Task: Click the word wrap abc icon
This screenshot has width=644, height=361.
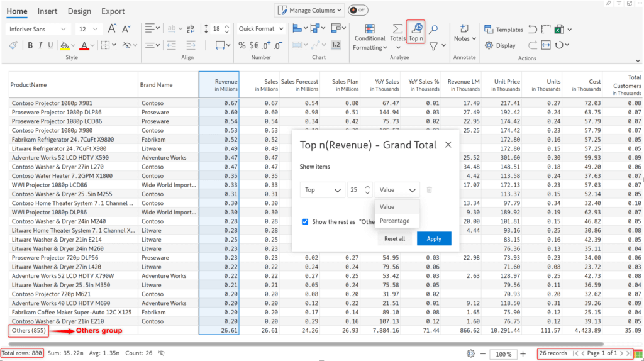Action: coord(190,29)
